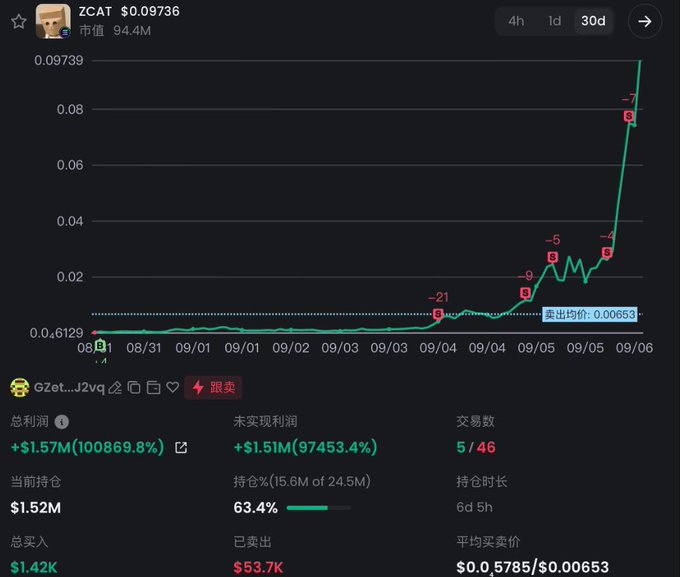Screen dimensions: 680x577
Task: Click the 市值 94.4M market cap
Action: click(115, 30)
